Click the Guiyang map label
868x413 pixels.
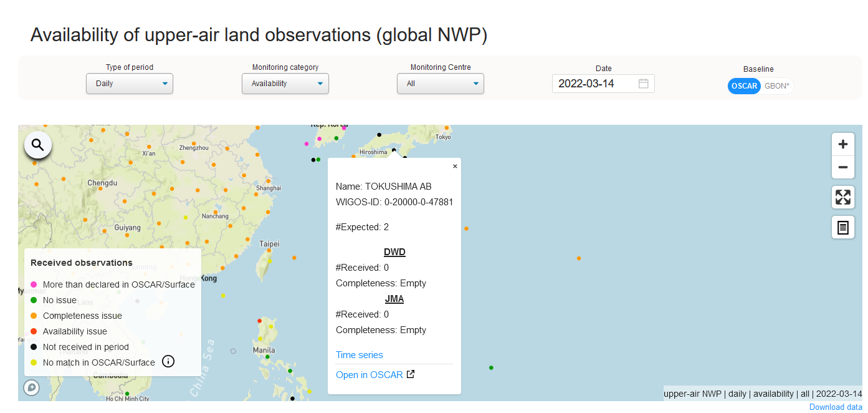128,228
